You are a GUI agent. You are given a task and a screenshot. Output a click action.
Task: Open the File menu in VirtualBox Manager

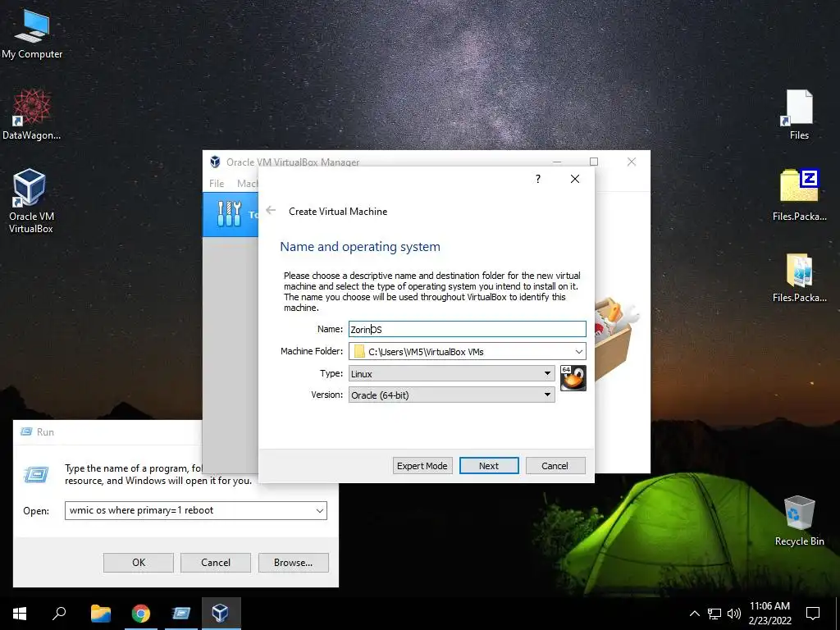tap(217, 183)
